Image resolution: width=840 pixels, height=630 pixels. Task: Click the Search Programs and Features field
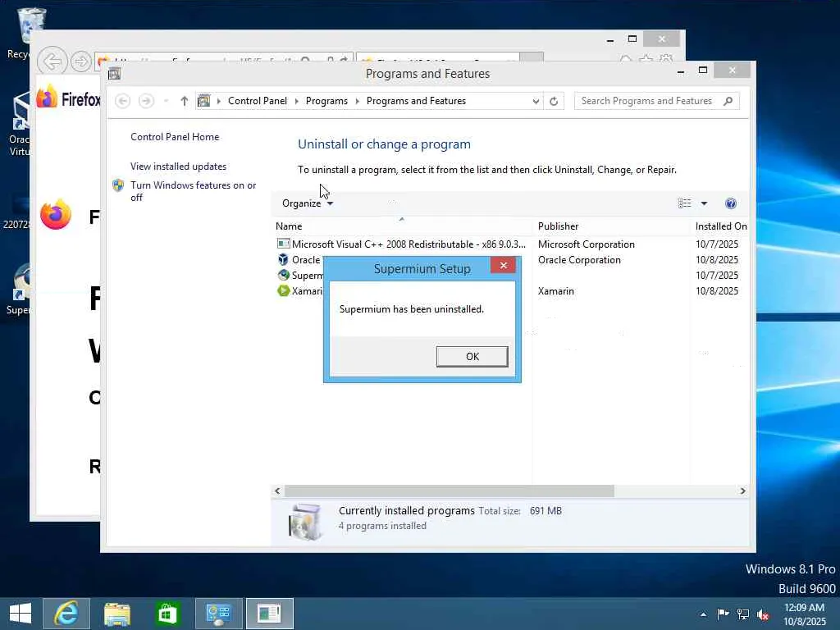click(x=657, y=101)
